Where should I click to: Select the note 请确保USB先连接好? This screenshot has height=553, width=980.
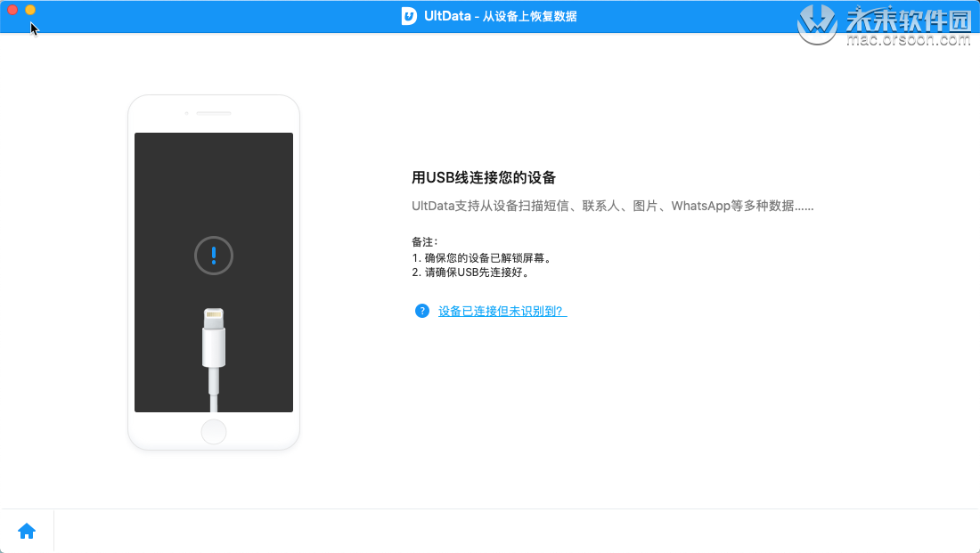(x=471, y=272)
